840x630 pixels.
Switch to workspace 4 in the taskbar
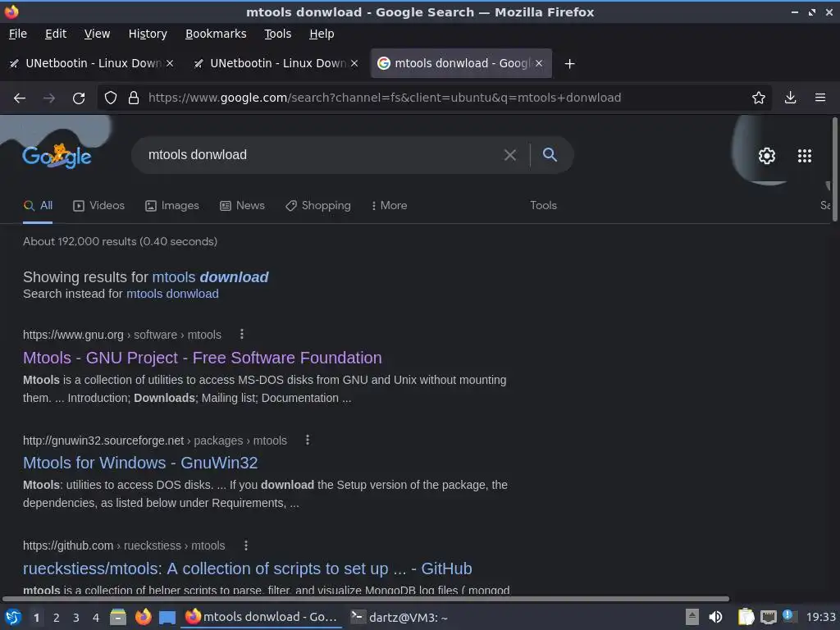point(96,618)
